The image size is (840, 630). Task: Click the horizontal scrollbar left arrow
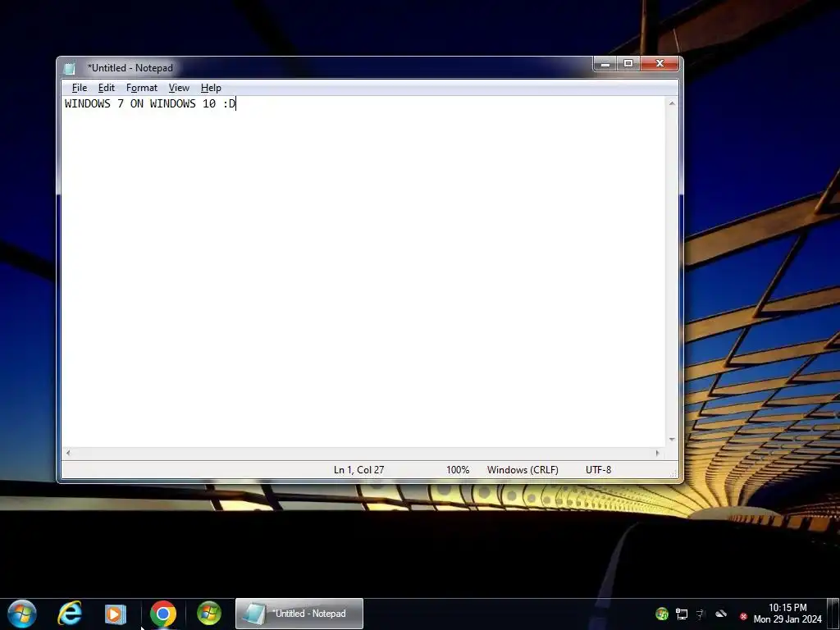point(68,453)
